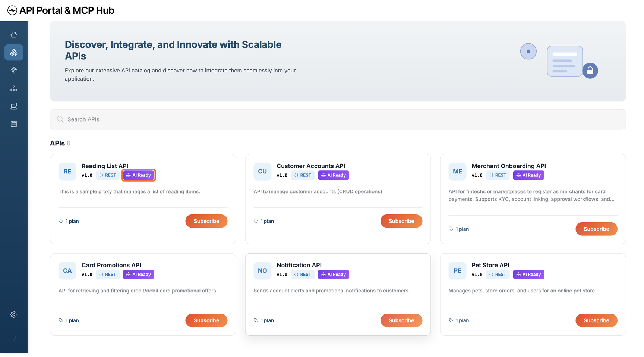This screenshot has height=357, width=644.
Task: Click AI Ready badge on Merchant Onboarding API
Action: (528, 175)
